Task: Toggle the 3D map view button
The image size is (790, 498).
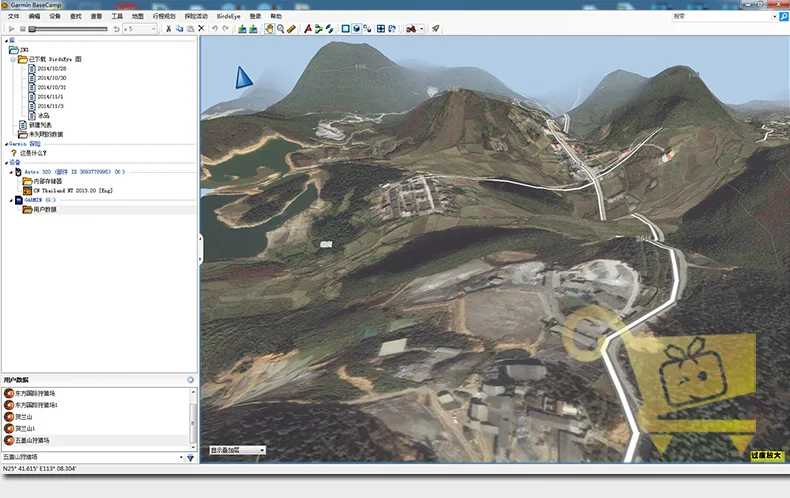Action: [x=357, y=29]
